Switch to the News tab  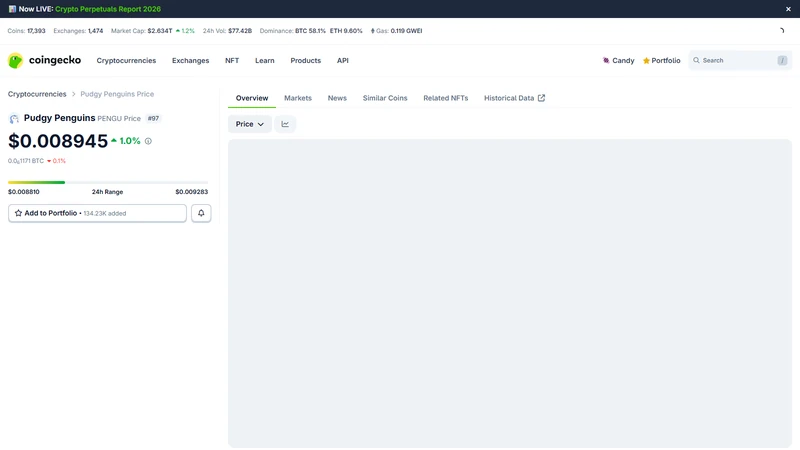[337, 98]
